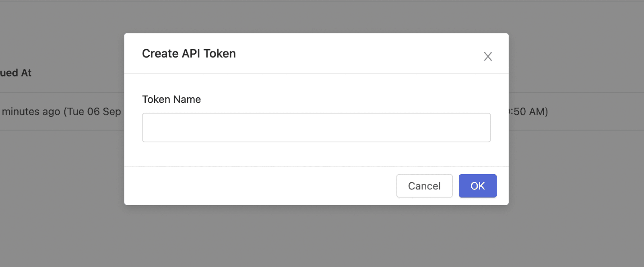Click the empty area inside the modal body

[x=316, y=157]
